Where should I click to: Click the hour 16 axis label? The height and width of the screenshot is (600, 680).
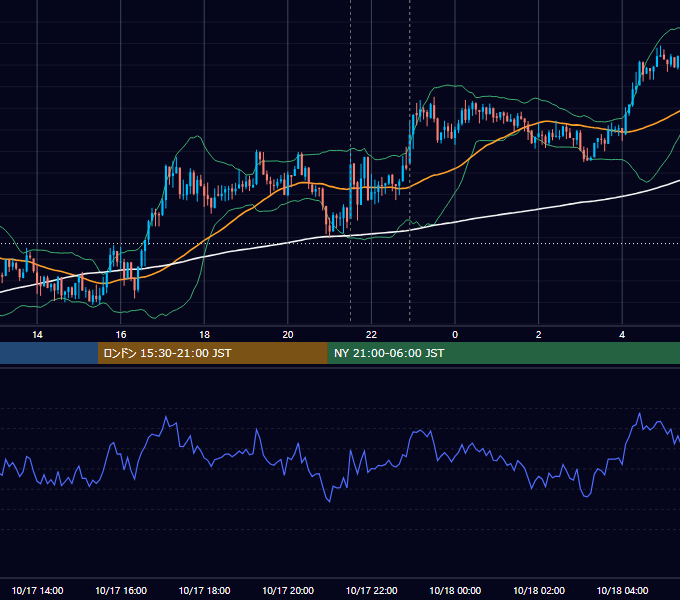click(121, 335)
